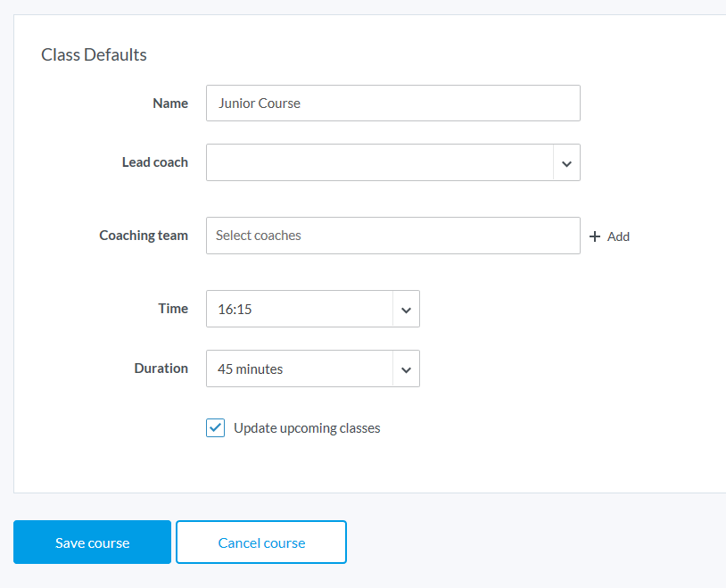
Task: Open the empty Lead coach combo box
Action: pos(379,163)
